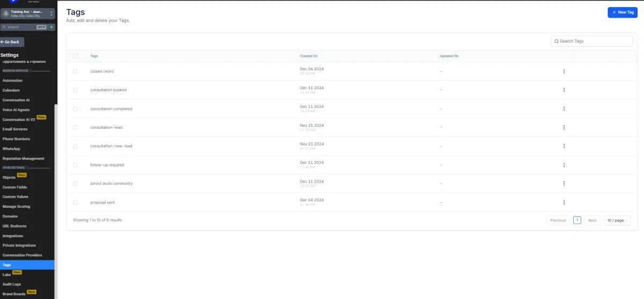Click the proposal sent tag name
Viewport: 644px width, 299px height.
pyautogui.click(x=103, y=202)
